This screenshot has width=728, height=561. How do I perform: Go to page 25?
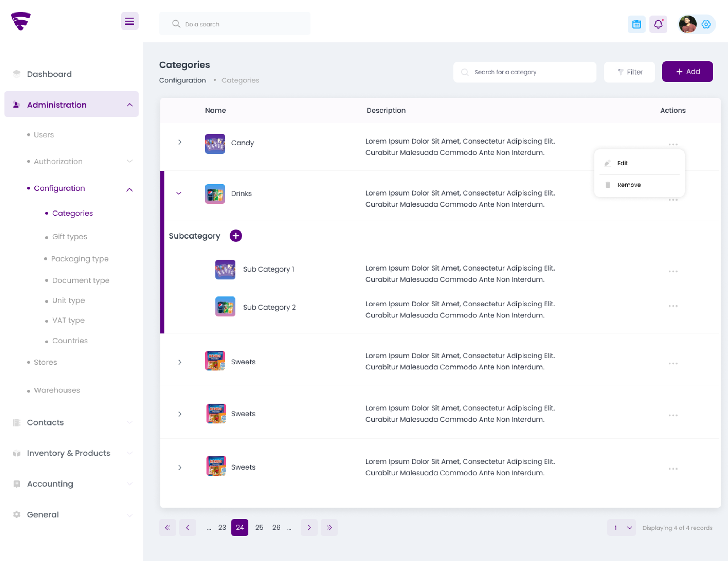click(259, 528)
